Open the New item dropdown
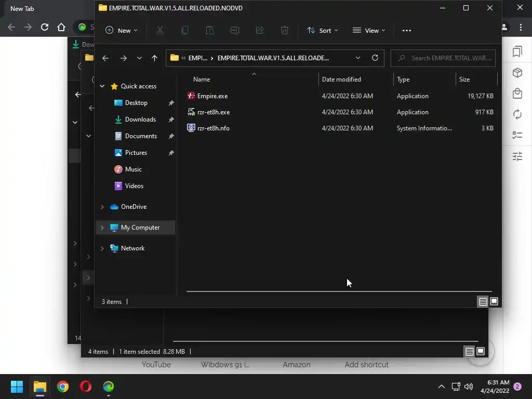The image size is (532, 399). point(122,31)
